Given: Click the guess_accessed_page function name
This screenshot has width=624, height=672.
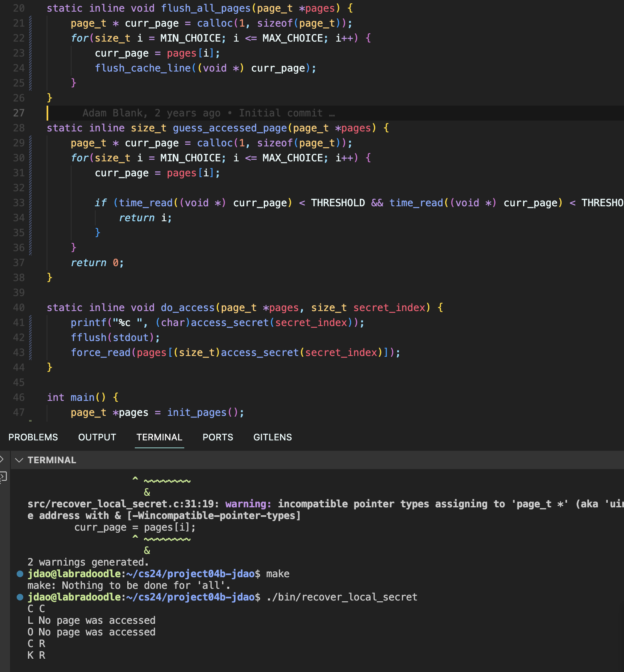Looking at the screenshot, I should (230, 128).
